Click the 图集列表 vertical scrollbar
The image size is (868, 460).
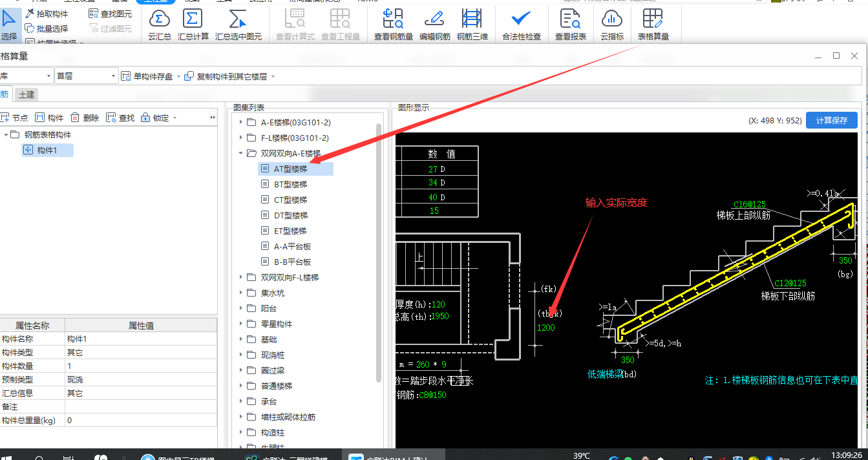[379, 252]
